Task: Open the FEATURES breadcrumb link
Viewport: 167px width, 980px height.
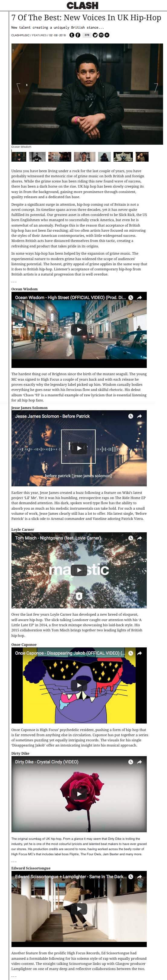Action: pos(39,35)
